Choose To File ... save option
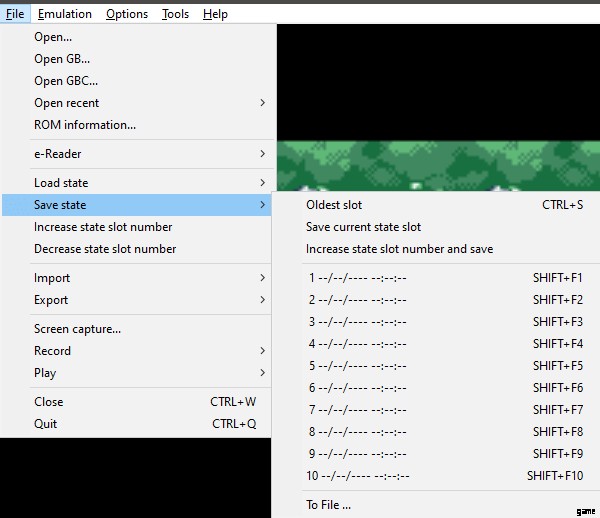This screenshot has height=518, width=600. (328, 505)
